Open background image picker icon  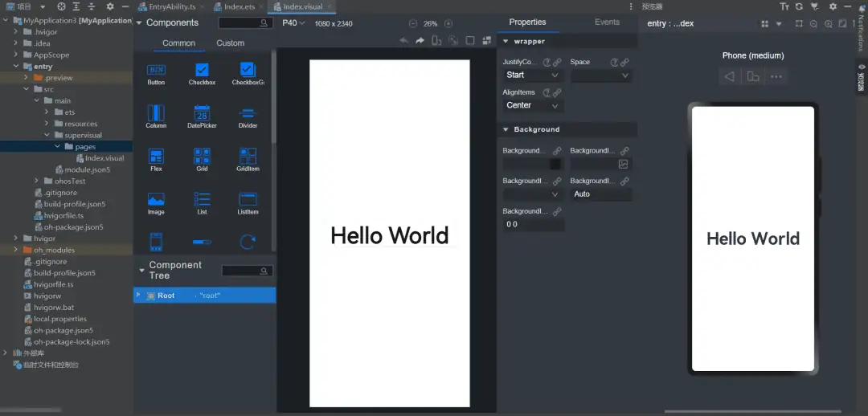[623, 164]
